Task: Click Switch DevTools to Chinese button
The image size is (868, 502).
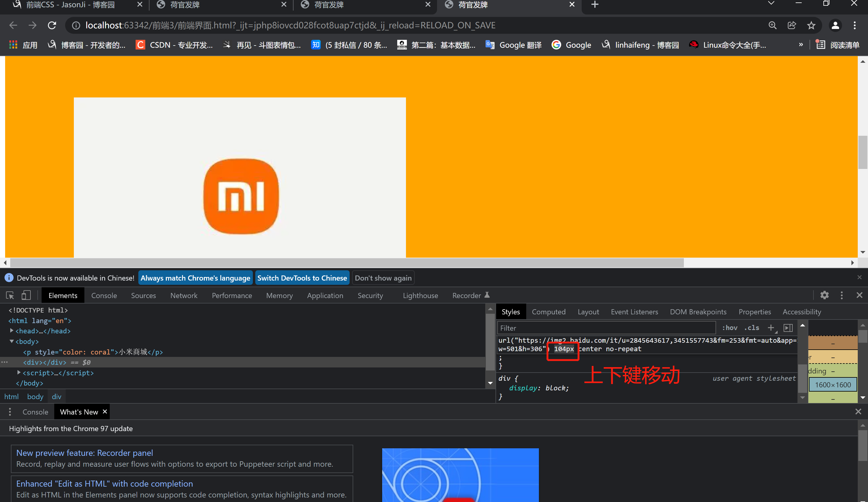Action: point(302,278)
